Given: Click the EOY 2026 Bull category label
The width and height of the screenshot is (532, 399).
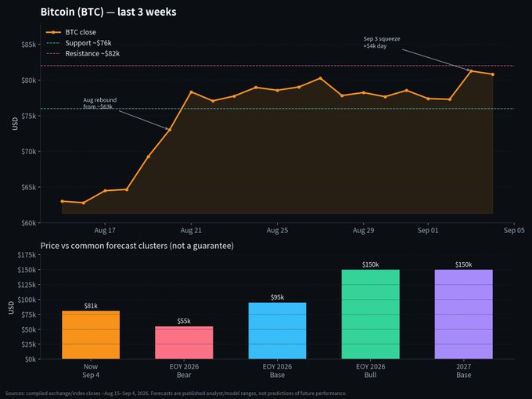Looking at the screenshot, I should click(x=371, y=371).
